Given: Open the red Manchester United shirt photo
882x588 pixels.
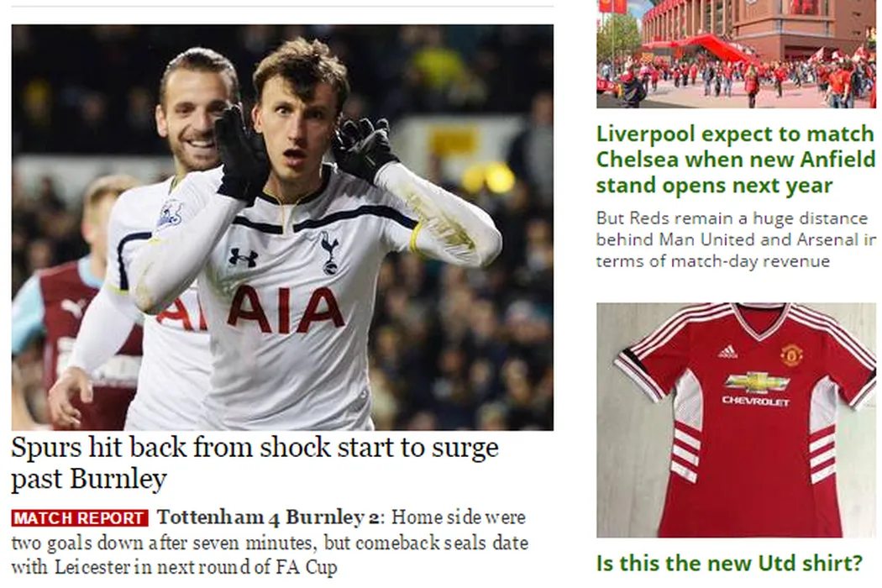Looking at the screenshot, I should [x=736, y=420].
